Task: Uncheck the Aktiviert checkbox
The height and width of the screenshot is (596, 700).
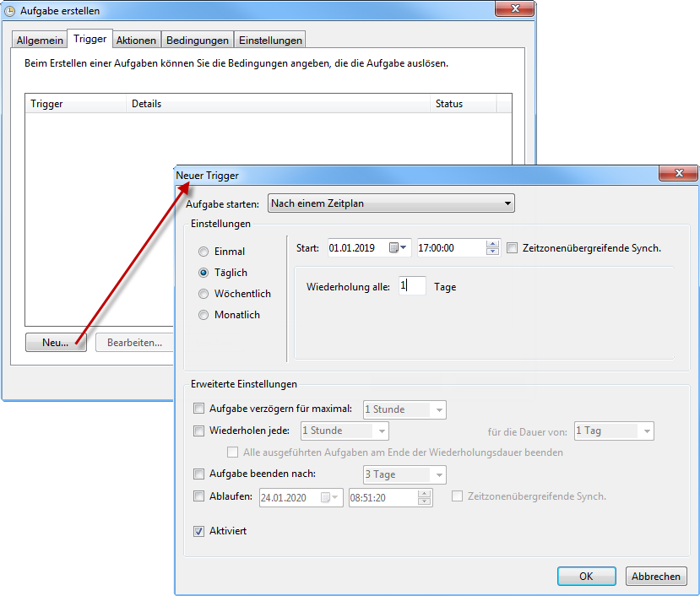Action: (199, 531)
